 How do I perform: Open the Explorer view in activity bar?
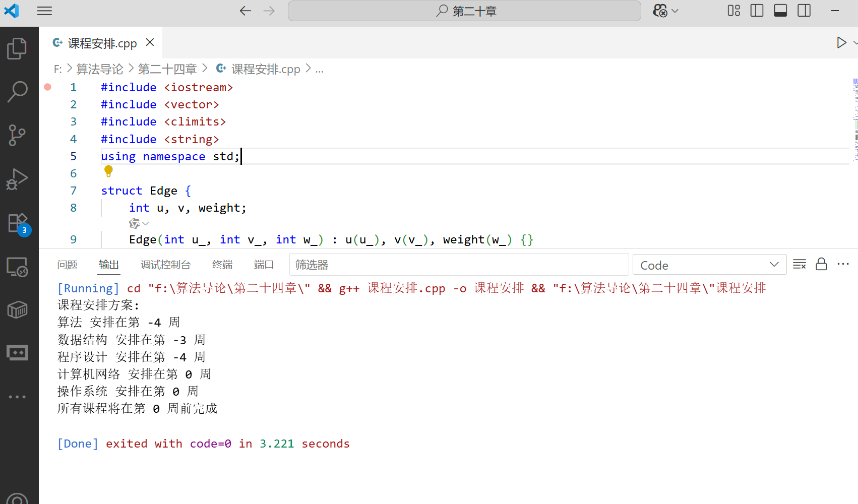click(x=17, y=48)
